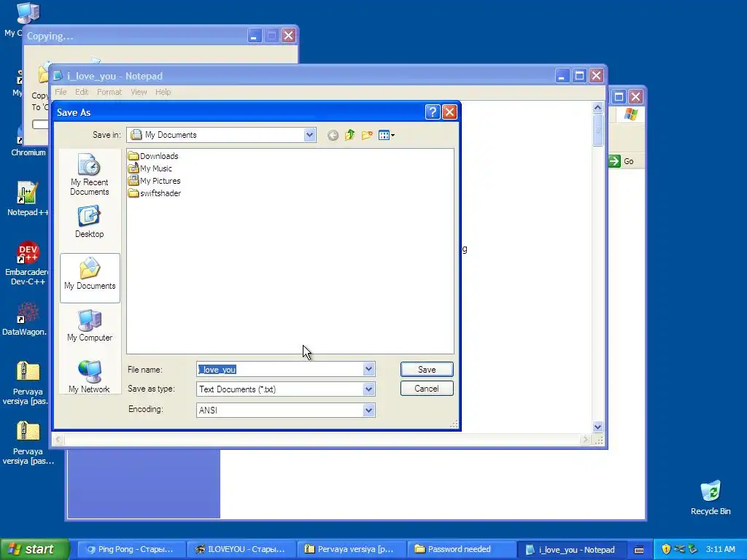Open the Notepad Edit menu
This screenshot has height=560, width=747.
pos(82,92)
